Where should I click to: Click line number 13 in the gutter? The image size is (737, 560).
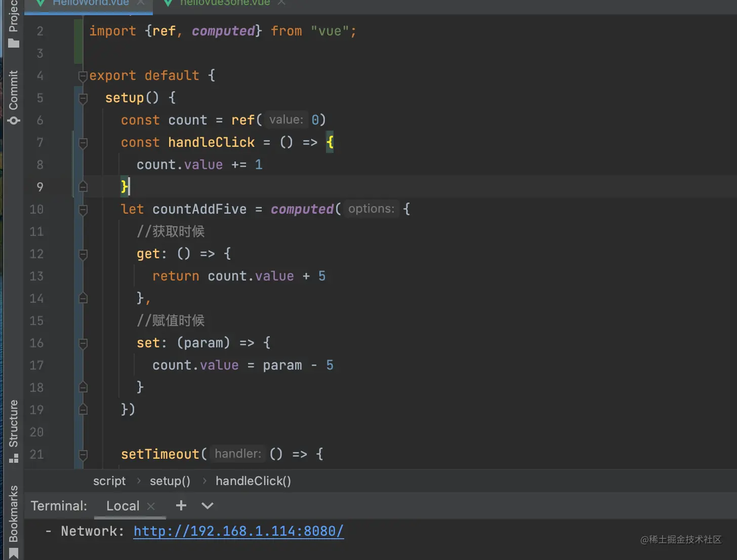tap(36, 276)
